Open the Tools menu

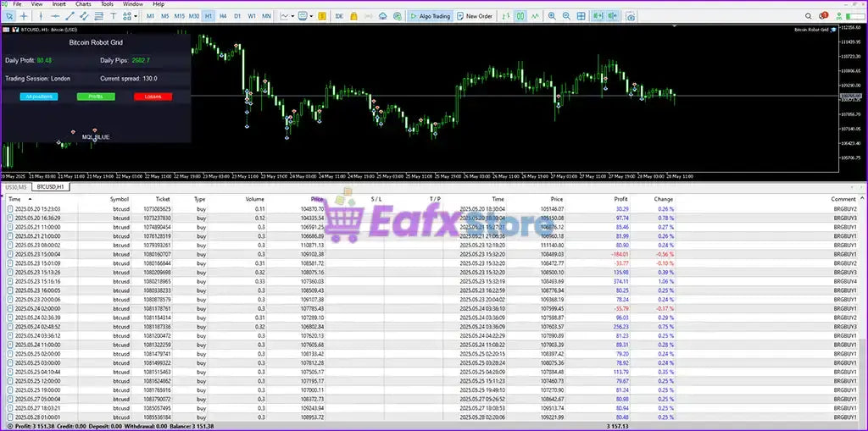pyautogui.click(x=107, y=4)
